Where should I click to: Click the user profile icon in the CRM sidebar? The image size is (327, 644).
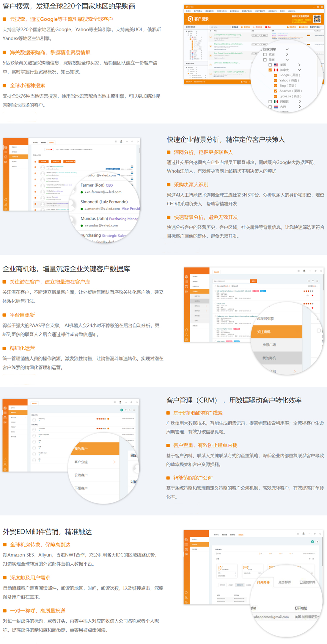5,465
